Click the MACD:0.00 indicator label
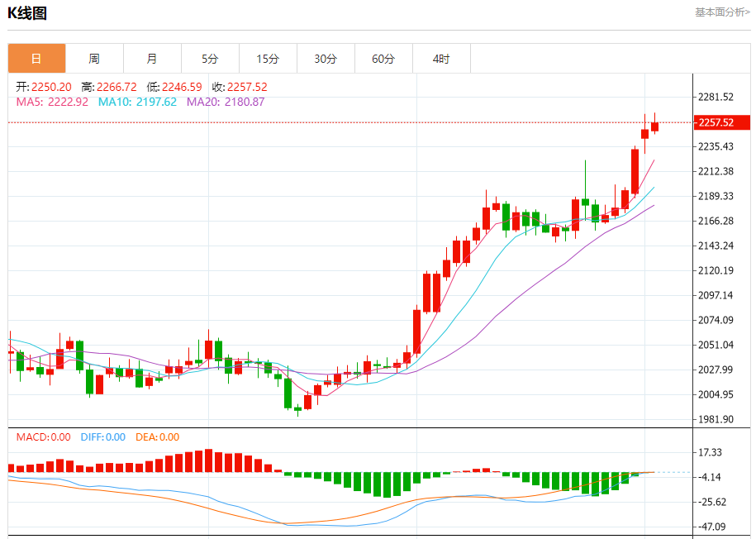756x539 pixels. pos(44,437)
